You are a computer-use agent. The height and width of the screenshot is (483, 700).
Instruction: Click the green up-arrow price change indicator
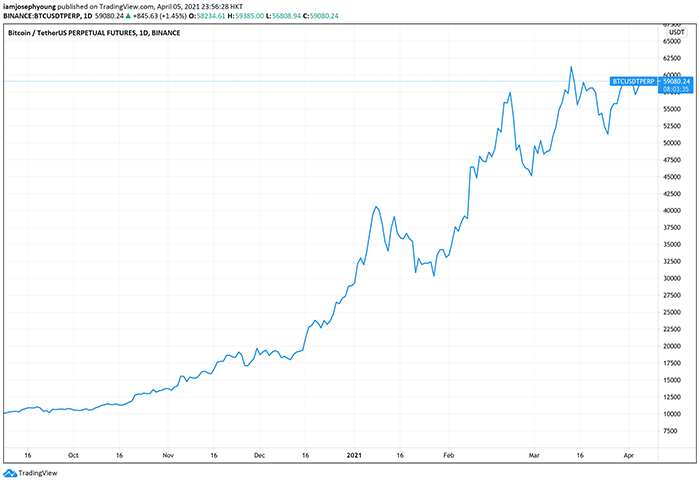[126, 16]
